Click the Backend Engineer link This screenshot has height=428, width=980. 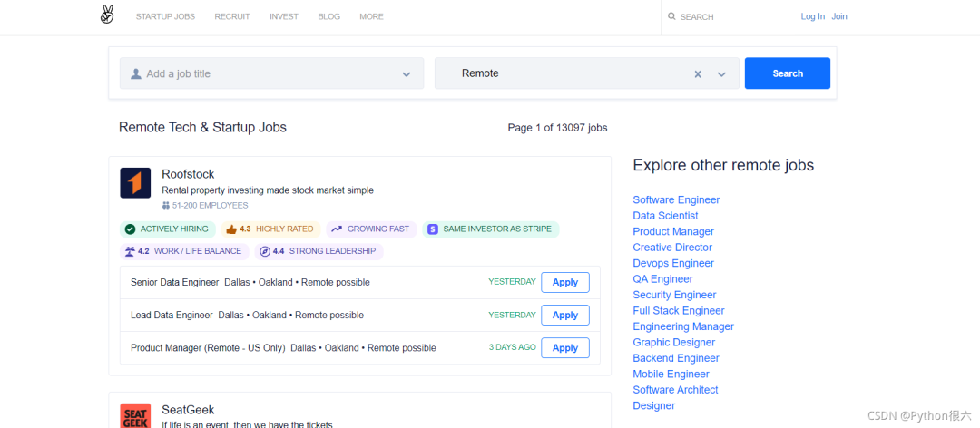coord(676,358)
